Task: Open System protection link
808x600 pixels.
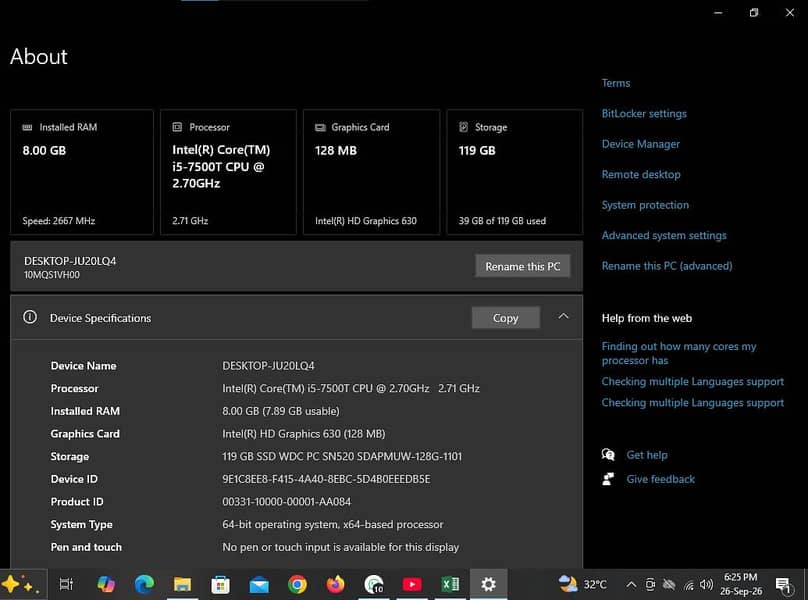Action: [x=645, y=205]
